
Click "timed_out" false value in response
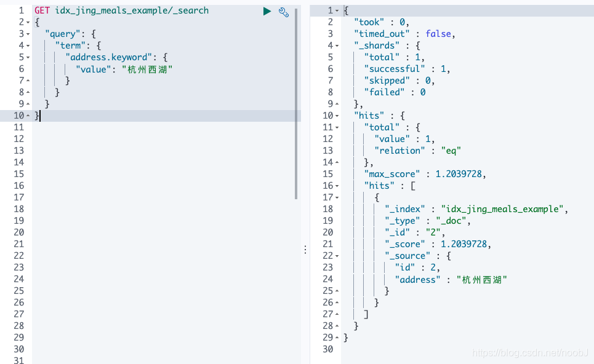tap(438, 34)
